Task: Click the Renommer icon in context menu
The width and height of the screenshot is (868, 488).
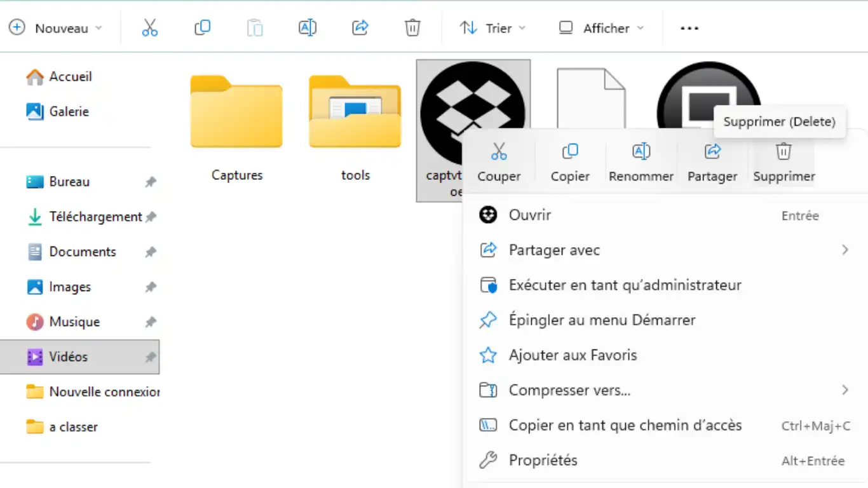Action: tap(641, 152)
